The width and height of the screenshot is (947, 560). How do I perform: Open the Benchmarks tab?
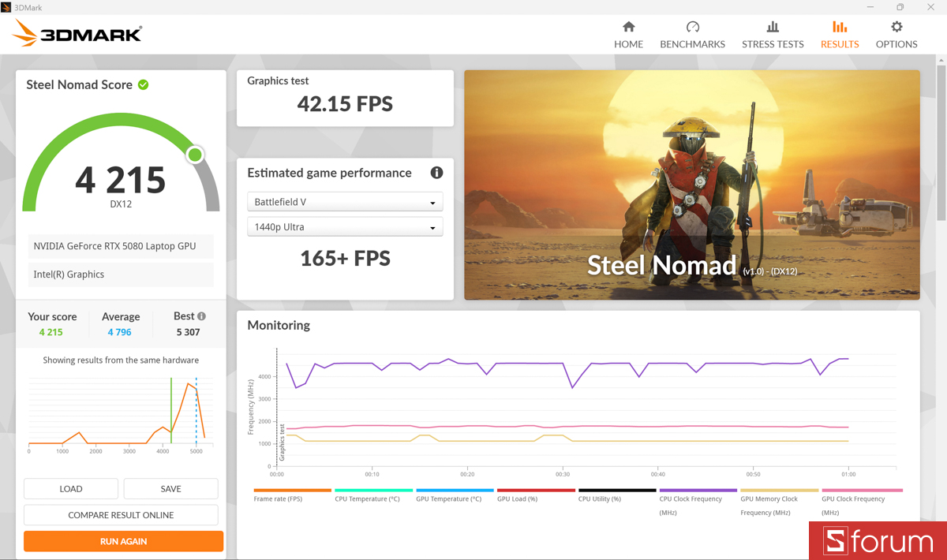692,35
